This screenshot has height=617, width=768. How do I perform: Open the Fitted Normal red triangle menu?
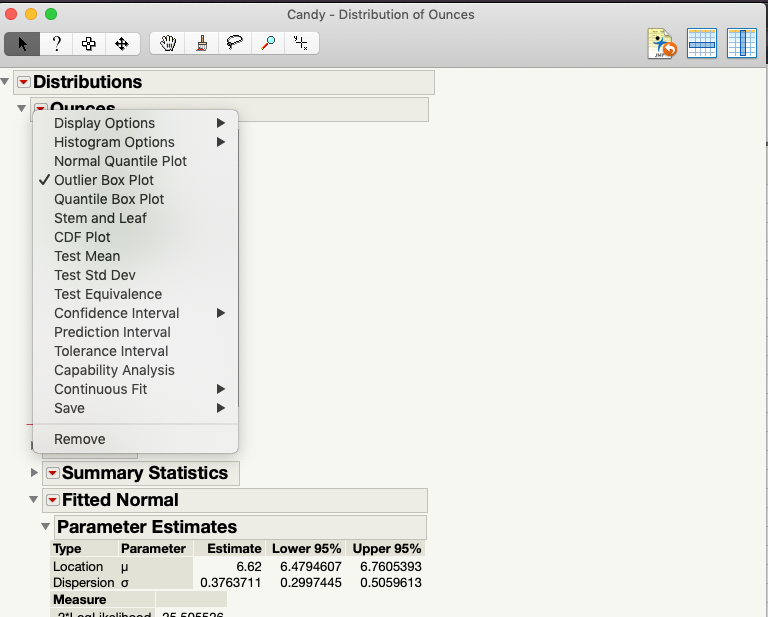point(52,500)
